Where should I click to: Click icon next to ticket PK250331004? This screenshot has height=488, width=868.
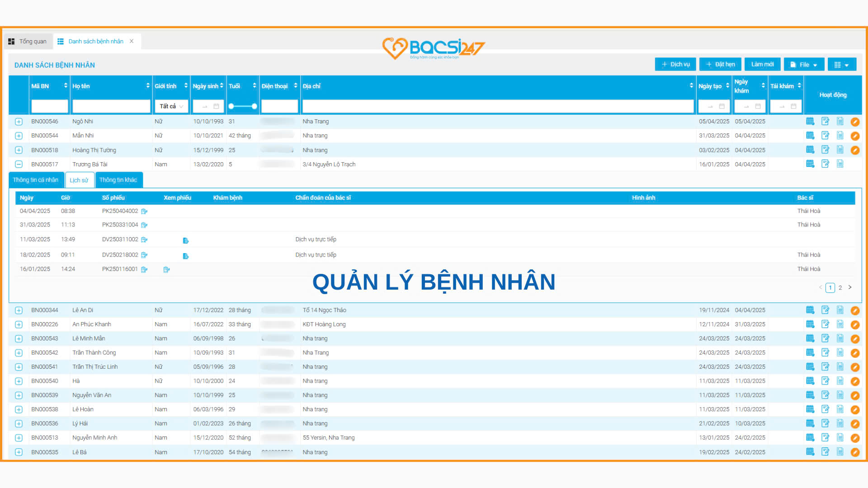[144, 225]
